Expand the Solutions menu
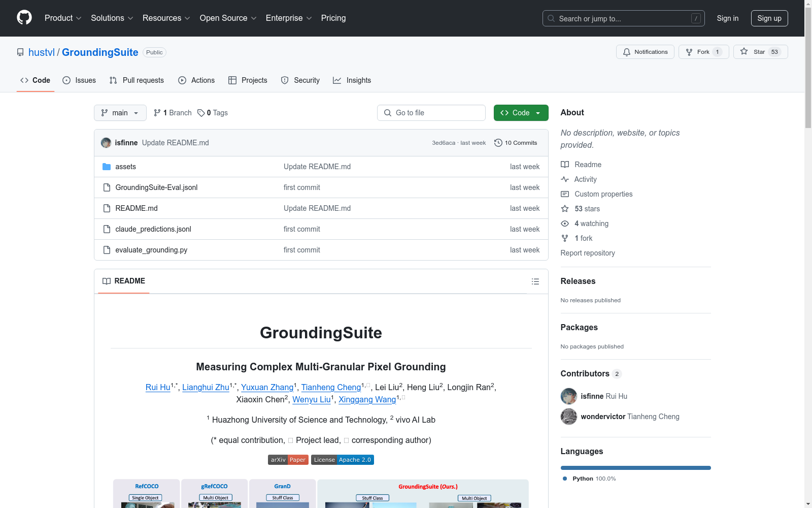Viewport: 812px width, 508px height. (x=112, y=18)
